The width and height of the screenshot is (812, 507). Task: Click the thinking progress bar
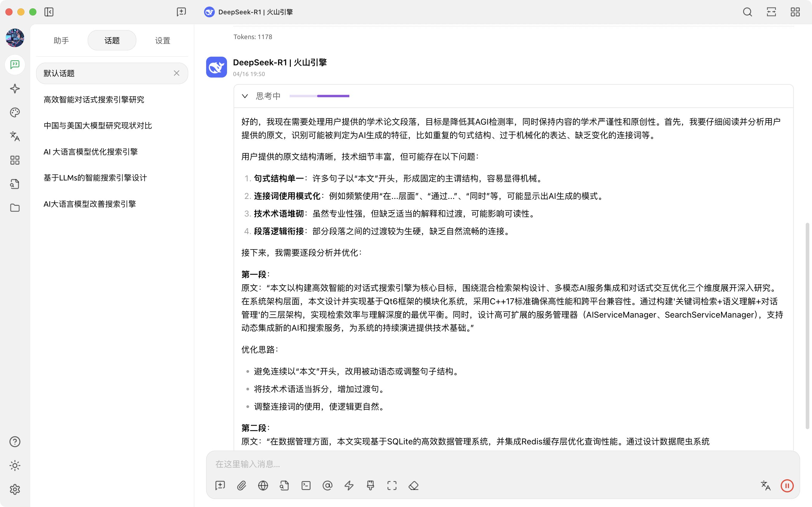click(x=319, y=96)
